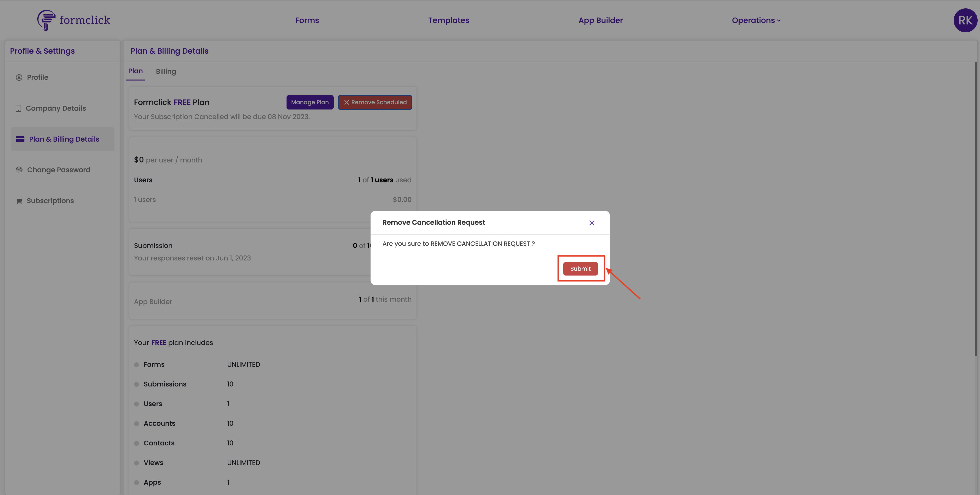Screen dimensions: 980x495
Task: Click the '1 of 1 this month' text
Action: pyautogui.click(x=385, y=299)
